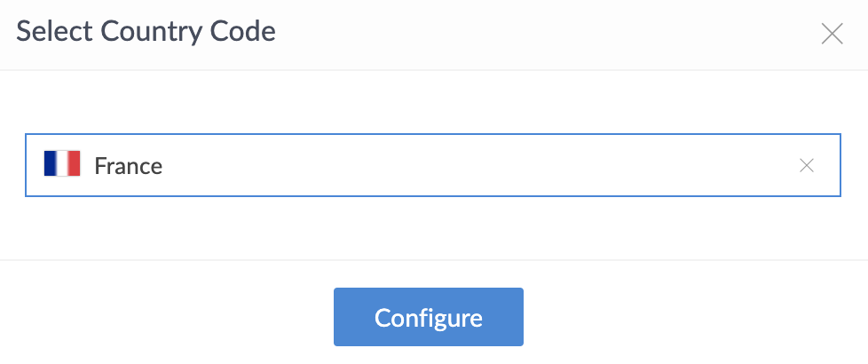Confirm selection with Configure

click(428, 317)
